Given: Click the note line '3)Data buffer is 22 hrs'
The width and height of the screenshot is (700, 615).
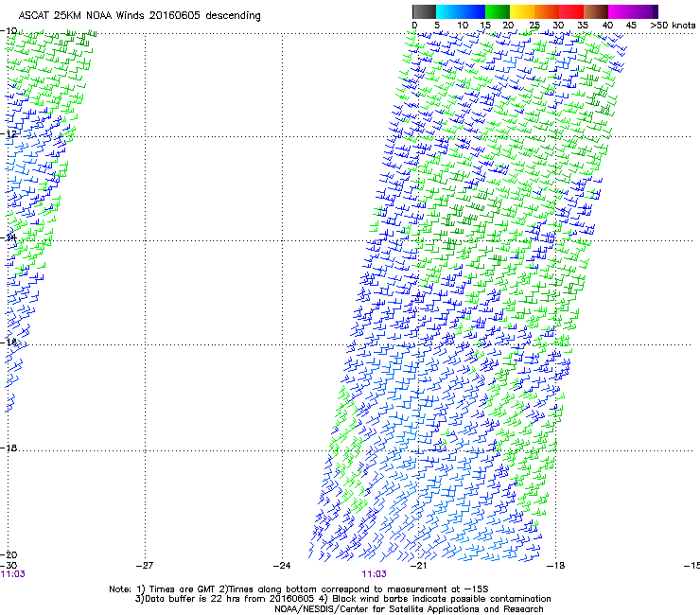Looking at the screenshot, I should click(342, 599).
